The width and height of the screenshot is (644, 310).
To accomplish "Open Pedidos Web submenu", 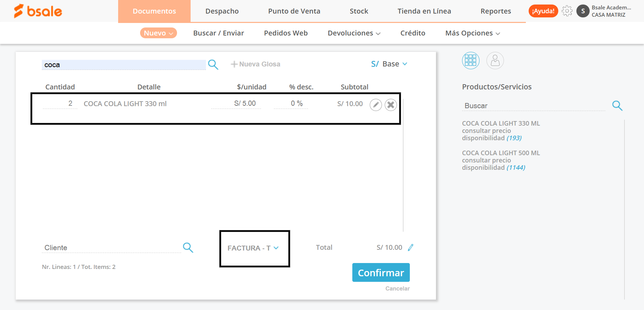I will (x=286, y=33).
